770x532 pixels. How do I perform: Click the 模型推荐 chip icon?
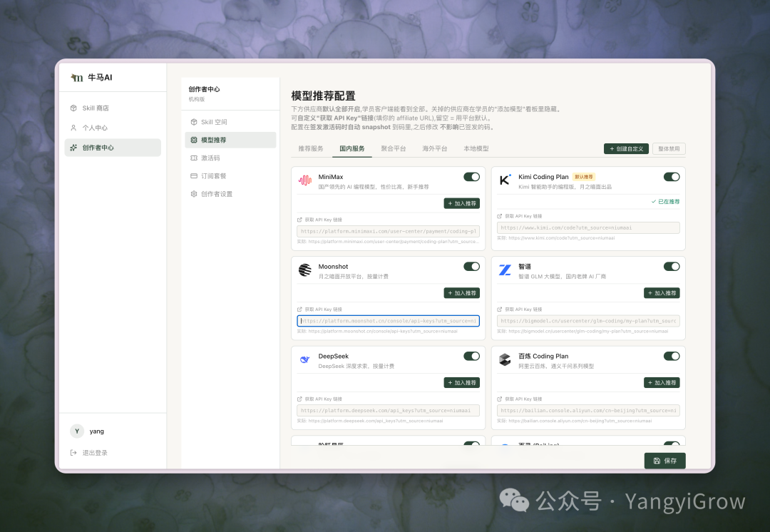[x=194, y=140]
